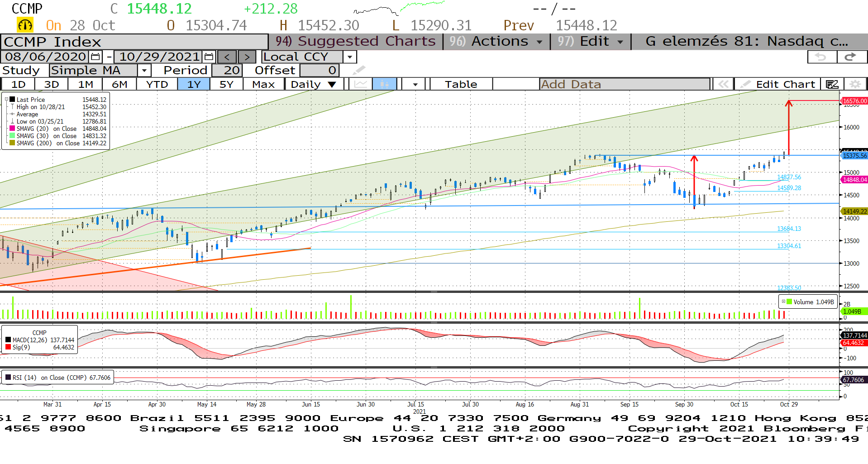Select the 1D range tab

[18, 84]
